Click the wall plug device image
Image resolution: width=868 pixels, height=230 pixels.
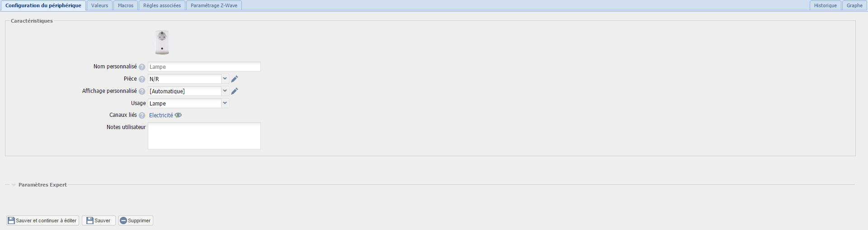[x=162, y=42]
